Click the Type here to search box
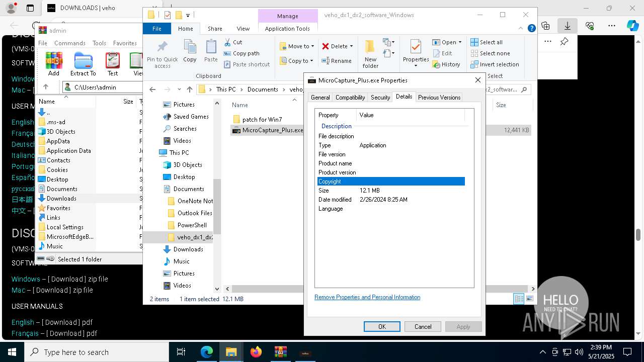Screen dimensions: 644x362 click(97, 352)
